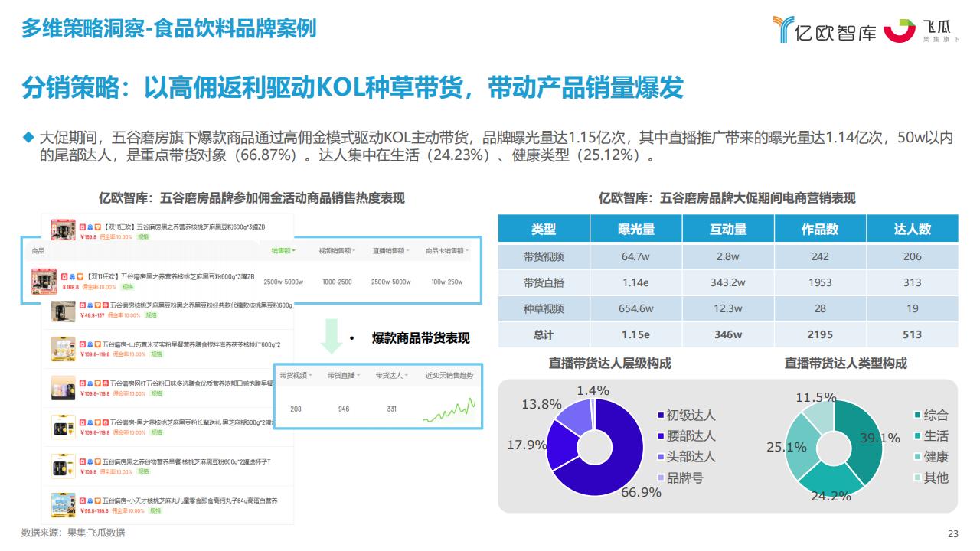This screenshot has width=980, height=551.
Task: Click 品牌号 legend color swatch
Action: pos(661,478)
